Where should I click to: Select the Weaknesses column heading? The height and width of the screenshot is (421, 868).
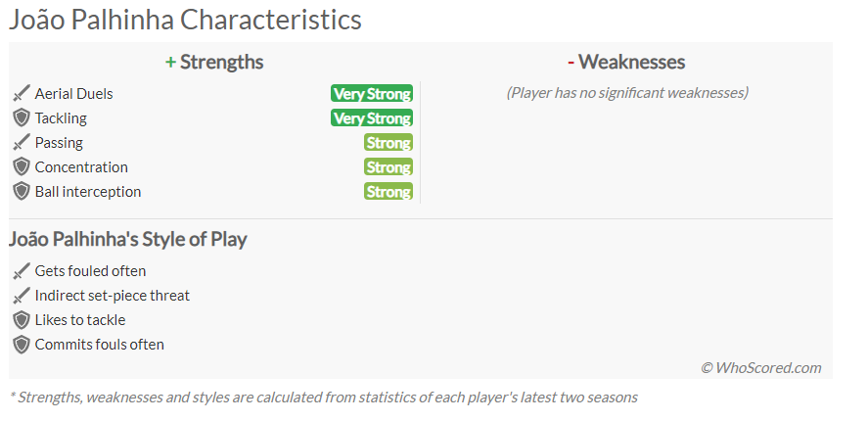[626, 62]
